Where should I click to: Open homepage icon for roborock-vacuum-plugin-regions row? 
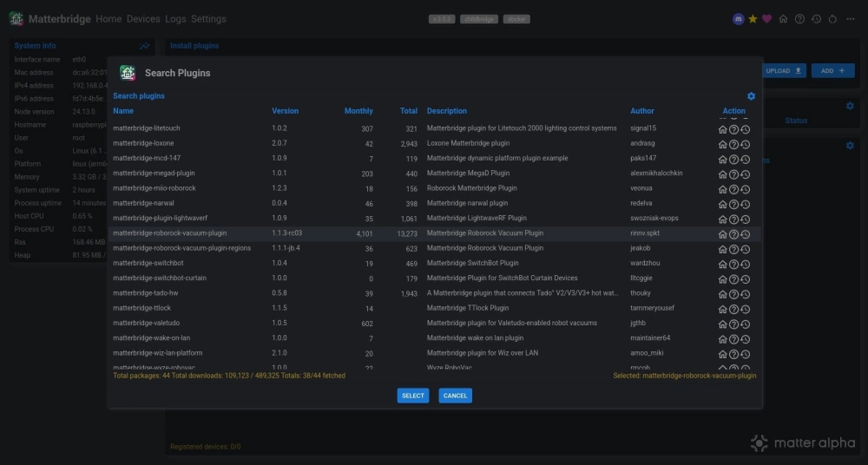722,249
